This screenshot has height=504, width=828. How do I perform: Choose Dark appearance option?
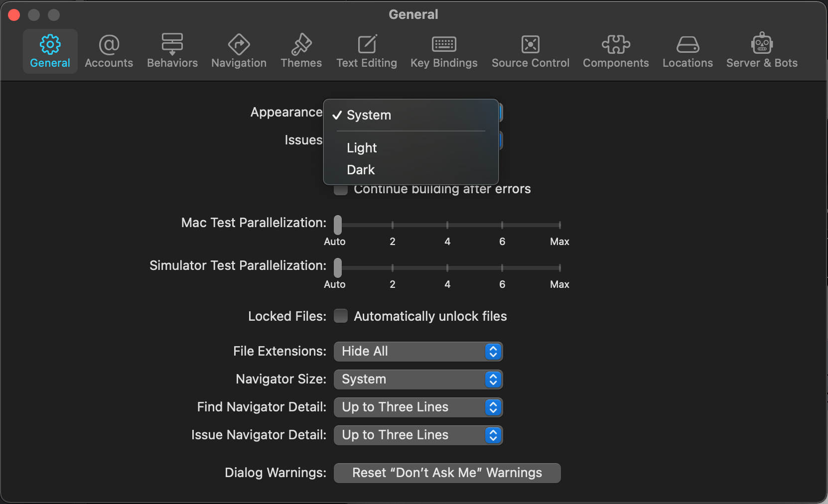pos(411,170)
